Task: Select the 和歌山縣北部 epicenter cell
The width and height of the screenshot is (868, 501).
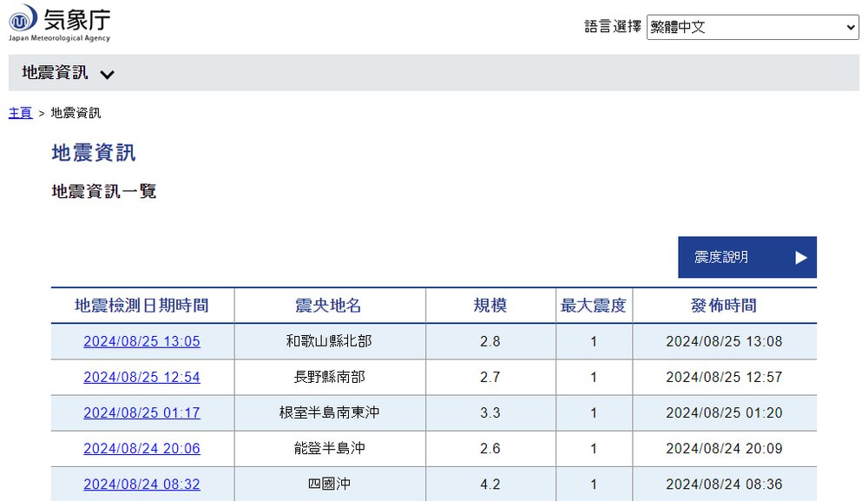Action: coord(329,341)
